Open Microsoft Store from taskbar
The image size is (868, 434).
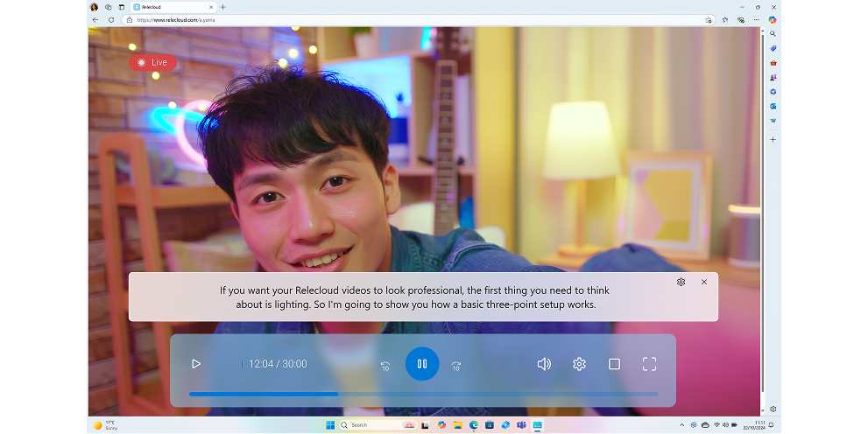coord(490,425)
